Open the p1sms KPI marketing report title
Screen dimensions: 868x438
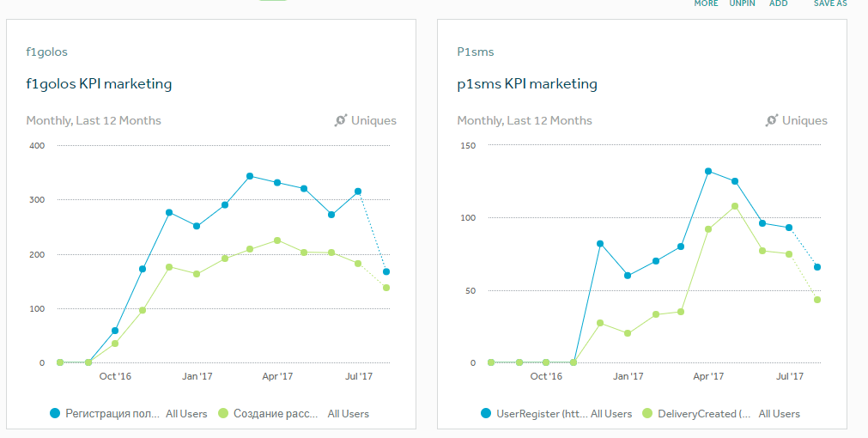tap(527, 84)
